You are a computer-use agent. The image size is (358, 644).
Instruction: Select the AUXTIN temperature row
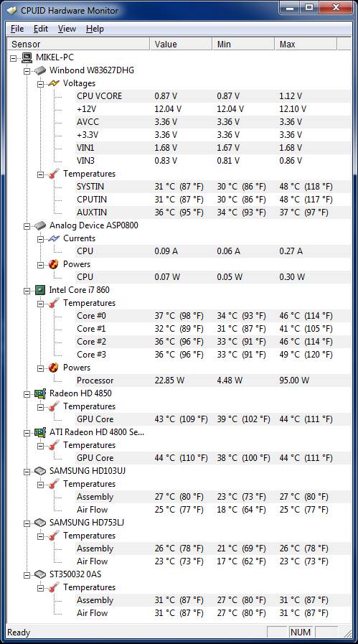tap(212, 213)
